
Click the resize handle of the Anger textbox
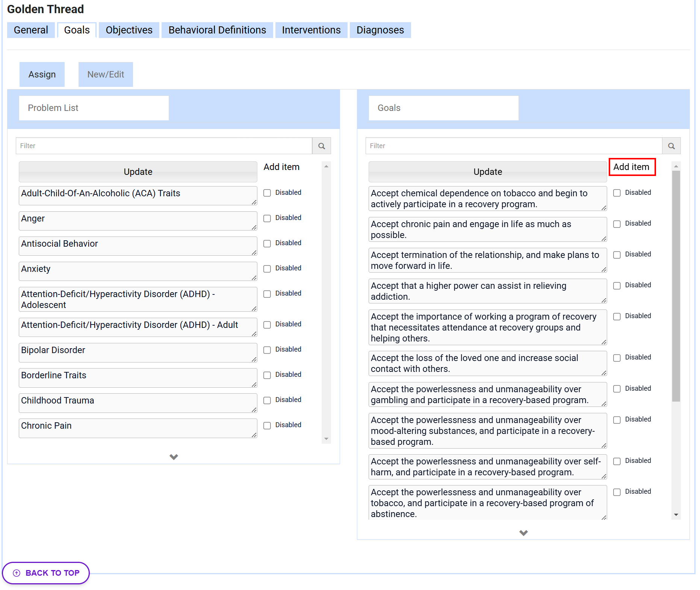tap(254, 227)
